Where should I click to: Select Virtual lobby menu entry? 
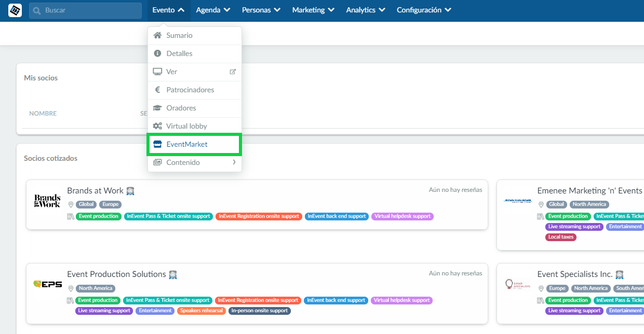tap(195, 127)
